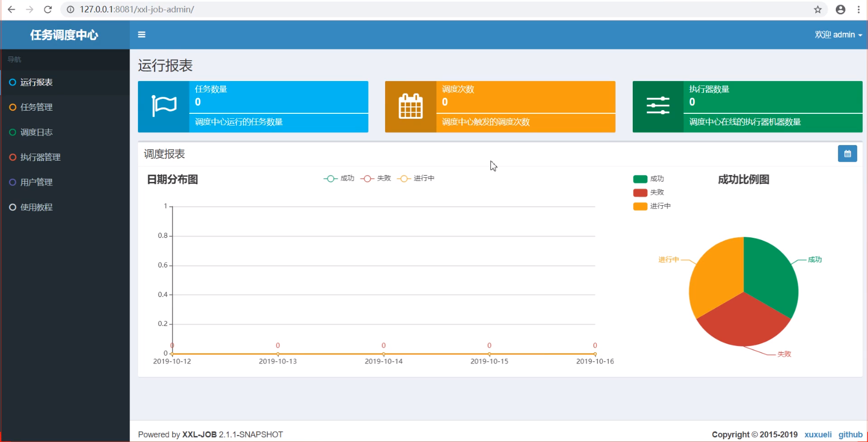Click the 2019-10-16 data point on chart
Image resolution: width=868 pixels, height=442 pixels.
(x=595, y=354)
